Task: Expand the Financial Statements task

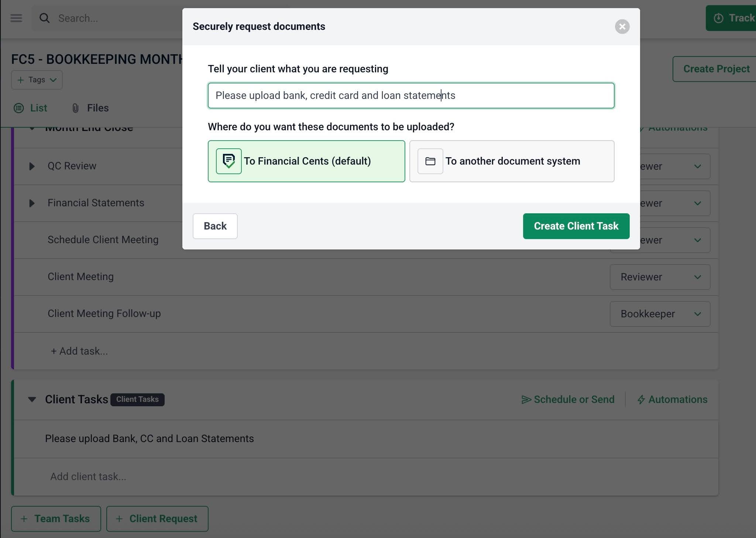Action: pos(32,203)
